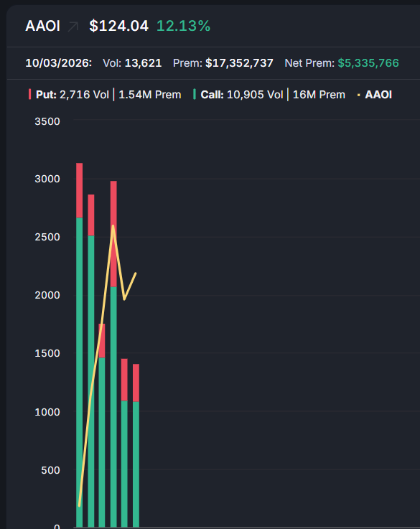Click the 2500 y-axis label
This screenshot has width=420, height=529.
click(x=47, y=237)
